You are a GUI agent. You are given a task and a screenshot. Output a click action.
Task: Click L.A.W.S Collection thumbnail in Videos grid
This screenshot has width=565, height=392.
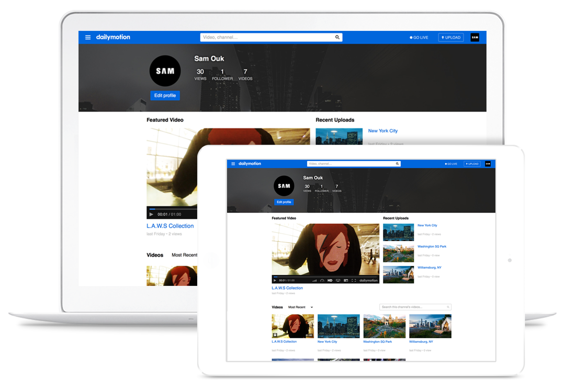pos(293,326)
